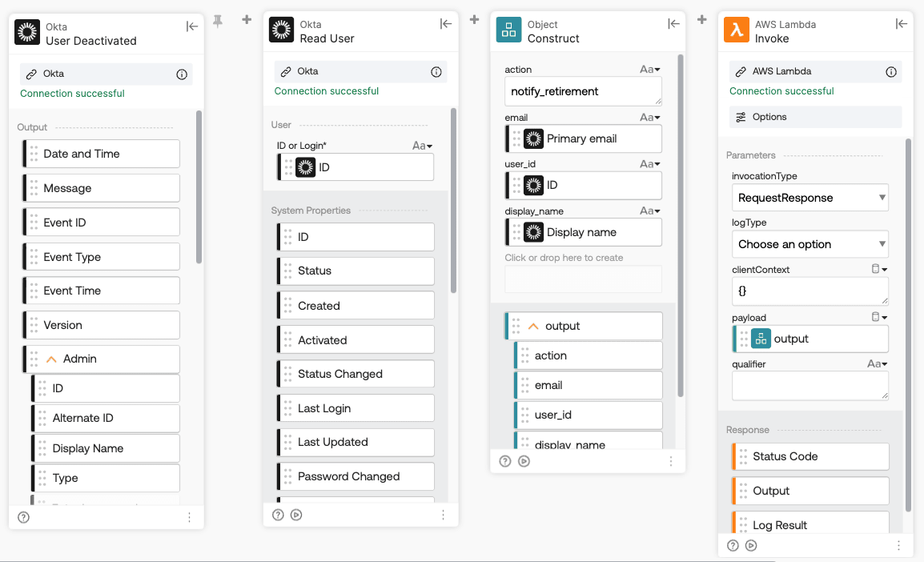This screenshot has width=924, height=562.
Task: Open the logType Choose an option dropdown
Action: 810,244
